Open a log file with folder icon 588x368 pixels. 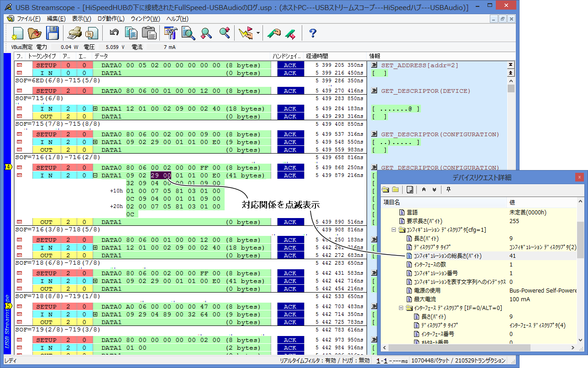(35, 33)
